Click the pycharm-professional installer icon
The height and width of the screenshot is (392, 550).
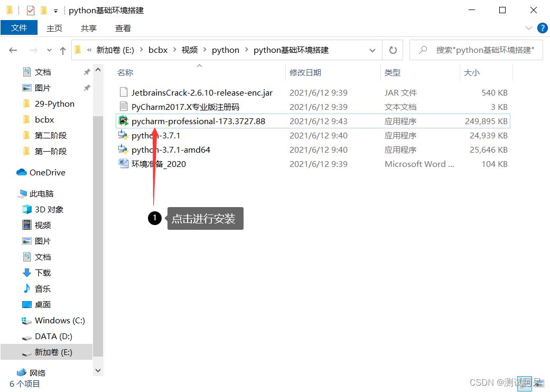coord(123,121)
